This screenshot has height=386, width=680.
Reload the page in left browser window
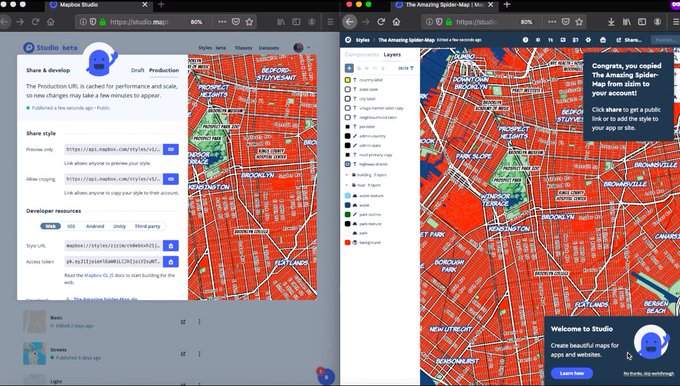pos(36,22)
